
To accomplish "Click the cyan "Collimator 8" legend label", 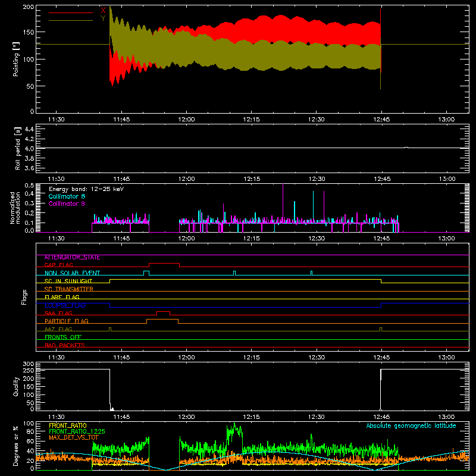I will click(67, 196).
